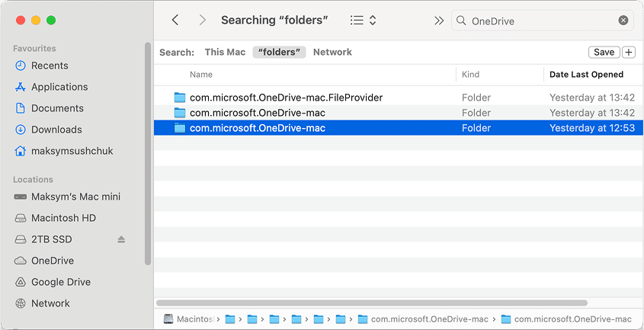Add a search criterion with plus
This screenshot has width=644, height=330.
click(629, 52)
